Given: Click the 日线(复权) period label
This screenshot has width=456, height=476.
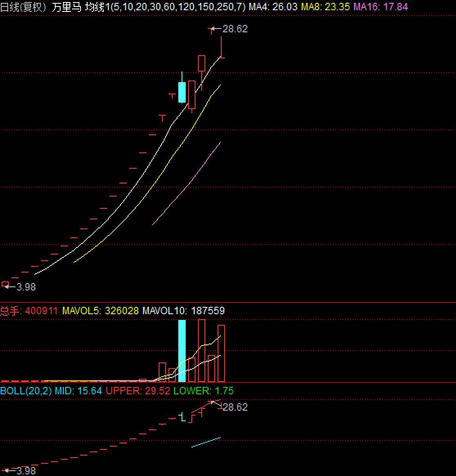Looking at the screenshot, I should pos(23,7).
